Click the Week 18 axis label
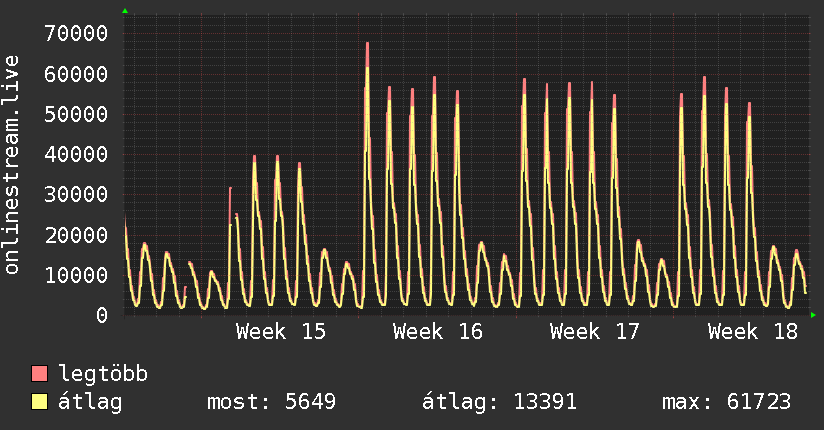 (753, 332)
